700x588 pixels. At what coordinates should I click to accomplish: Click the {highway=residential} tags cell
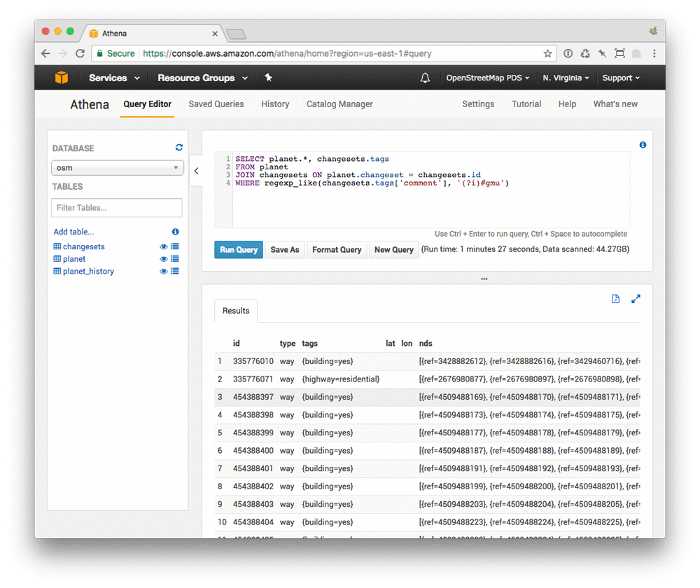[x=341, y=379]
